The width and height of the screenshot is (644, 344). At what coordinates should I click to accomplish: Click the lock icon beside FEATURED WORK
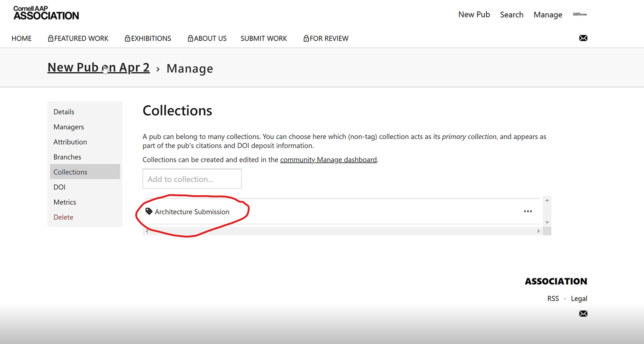click(50, 38)
